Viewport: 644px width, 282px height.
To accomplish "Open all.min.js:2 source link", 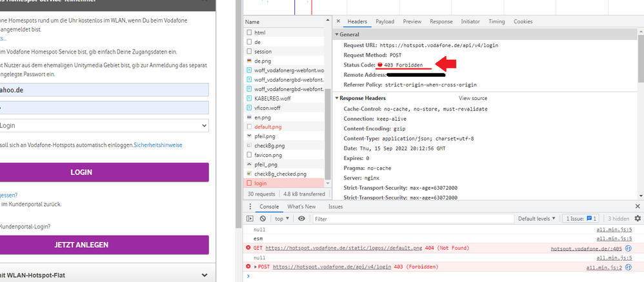I will coord(605,267).
